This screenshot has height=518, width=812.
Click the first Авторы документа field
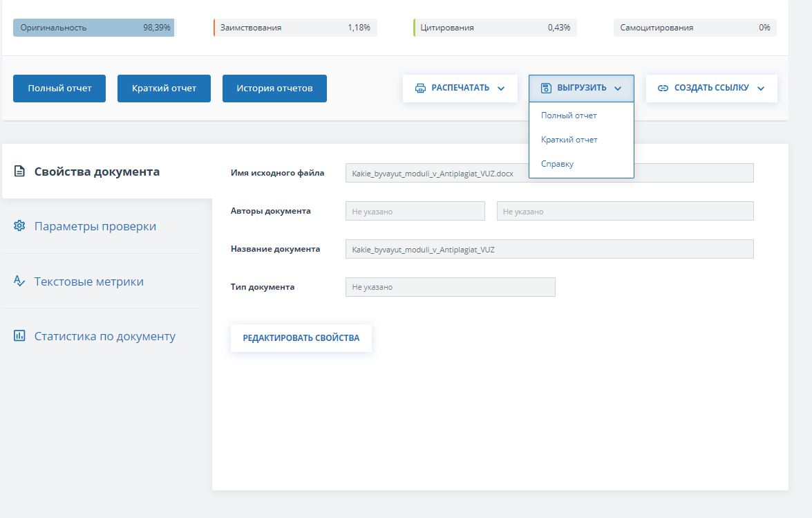pos(415,212)
